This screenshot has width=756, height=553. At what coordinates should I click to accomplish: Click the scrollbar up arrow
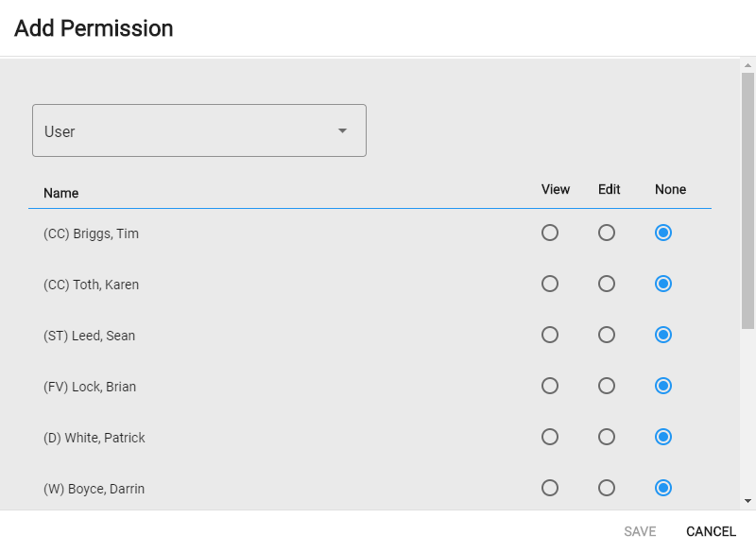747,65
